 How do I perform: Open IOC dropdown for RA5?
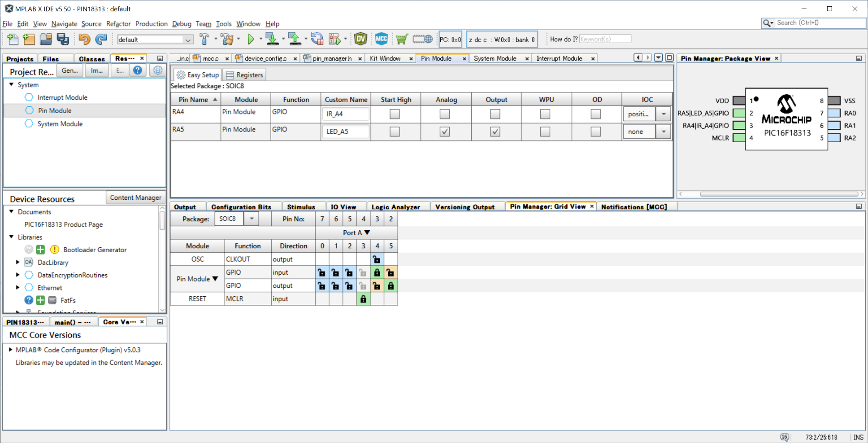point(664,132)
